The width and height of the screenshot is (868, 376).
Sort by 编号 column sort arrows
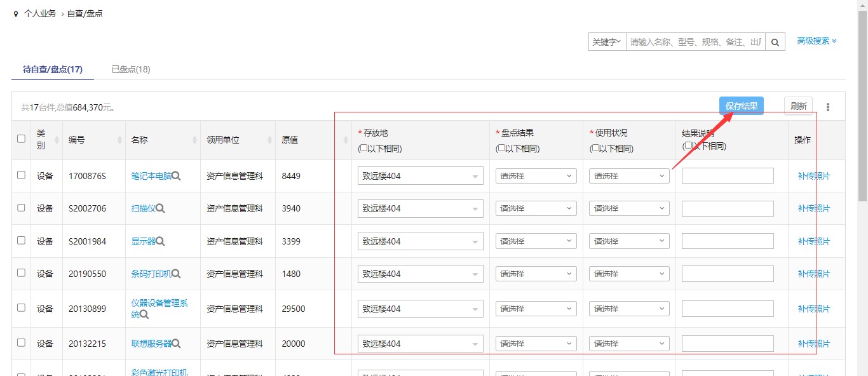[119, 140]
